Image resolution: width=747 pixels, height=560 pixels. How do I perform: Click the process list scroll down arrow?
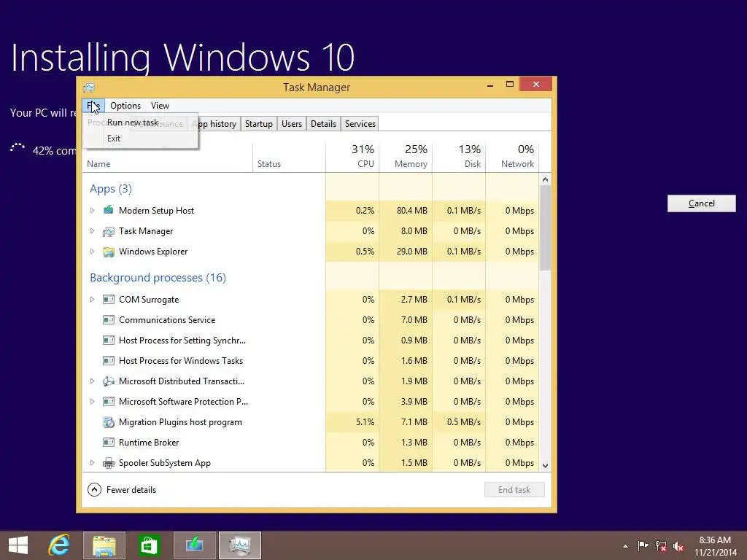pos(546,466)
